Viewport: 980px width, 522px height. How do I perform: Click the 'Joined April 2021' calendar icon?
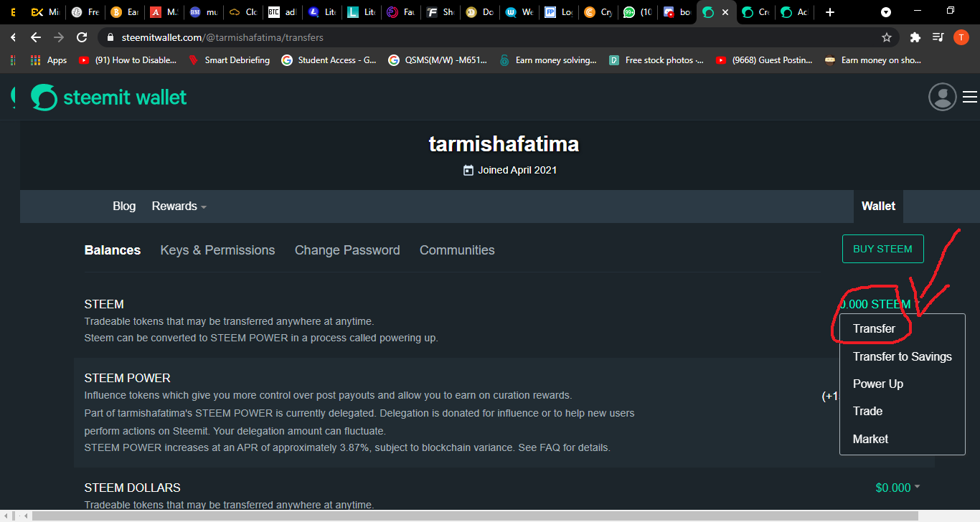468,170
